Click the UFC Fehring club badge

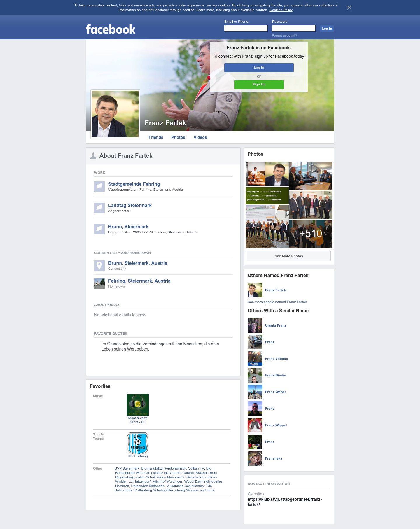(138, 443)
